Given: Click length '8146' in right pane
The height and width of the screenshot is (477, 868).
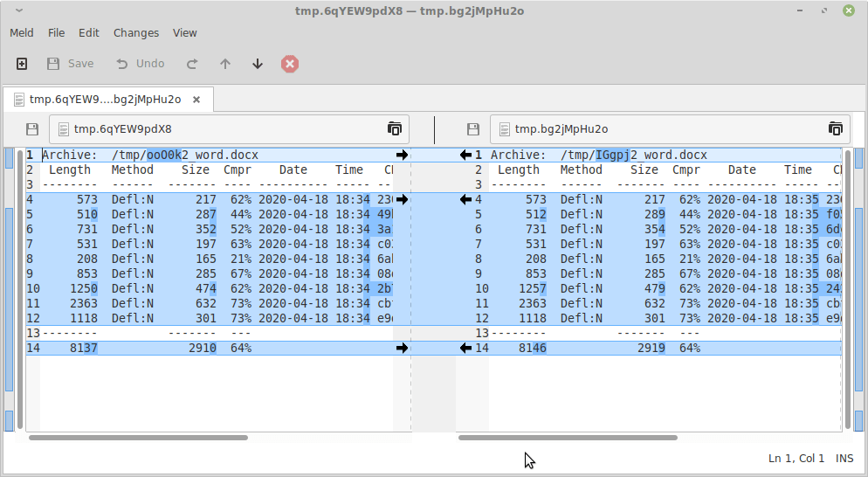Looking at the screenshot, I should point(533,348).
